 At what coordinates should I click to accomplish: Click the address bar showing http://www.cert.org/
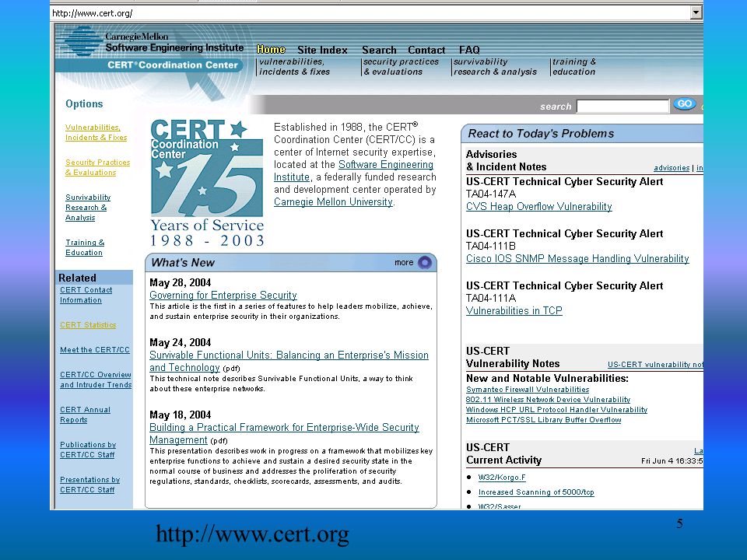click(370, 13)
